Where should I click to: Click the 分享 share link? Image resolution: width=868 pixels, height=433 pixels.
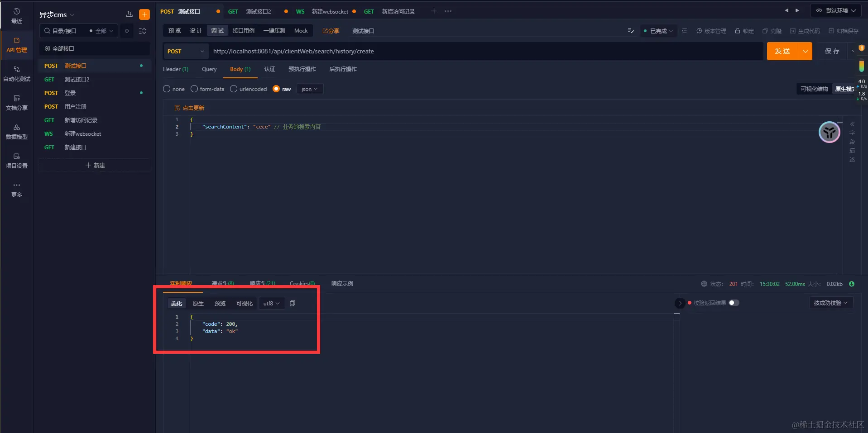point(331,31)
